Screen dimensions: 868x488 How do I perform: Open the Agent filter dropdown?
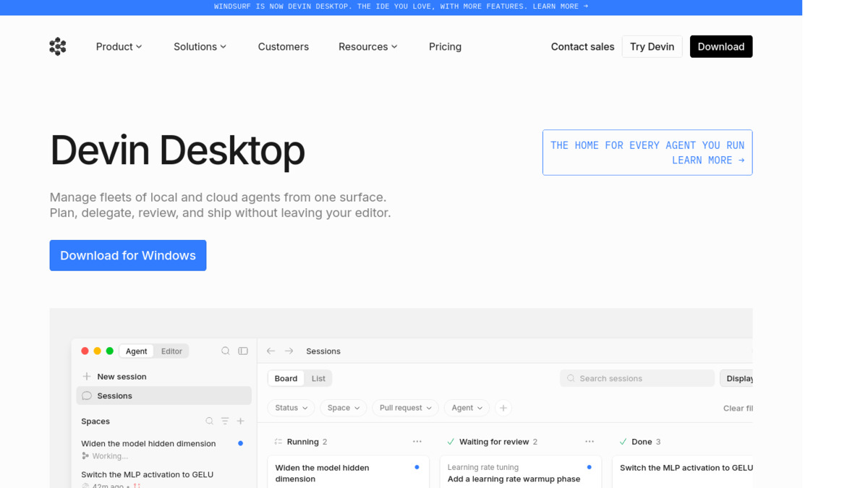[467, 408]
